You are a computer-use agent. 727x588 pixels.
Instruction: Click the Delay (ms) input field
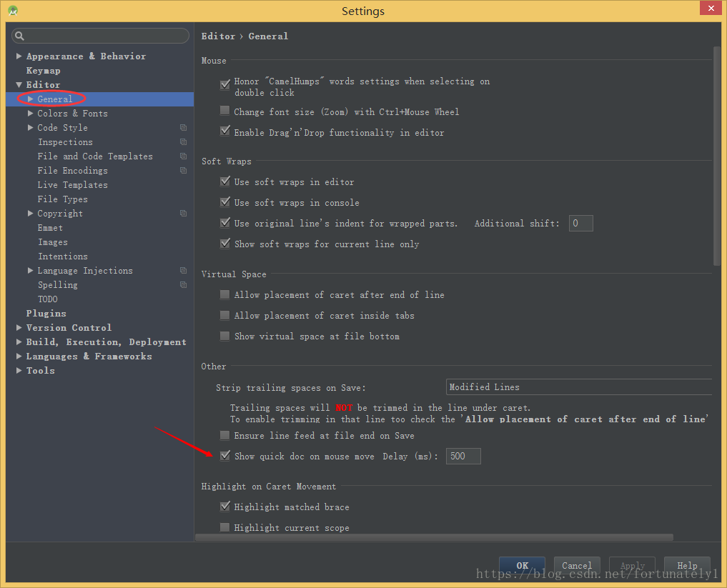[463, 456]
